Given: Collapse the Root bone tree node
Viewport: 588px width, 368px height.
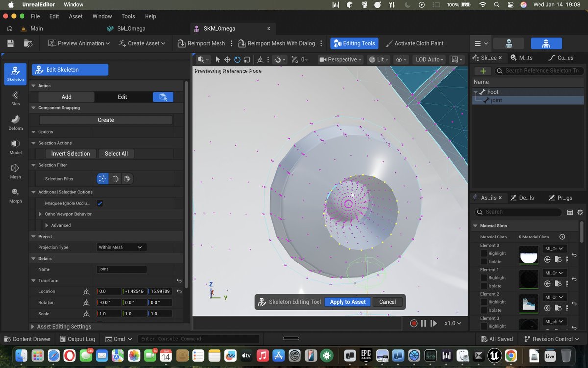Looking at the screenshot, I should click(476, 92).
